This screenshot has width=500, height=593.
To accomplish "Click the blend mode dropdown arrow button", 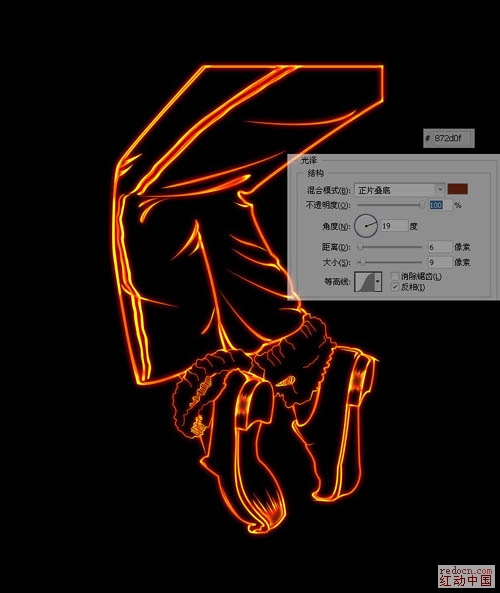I will (x=439, y=190).
